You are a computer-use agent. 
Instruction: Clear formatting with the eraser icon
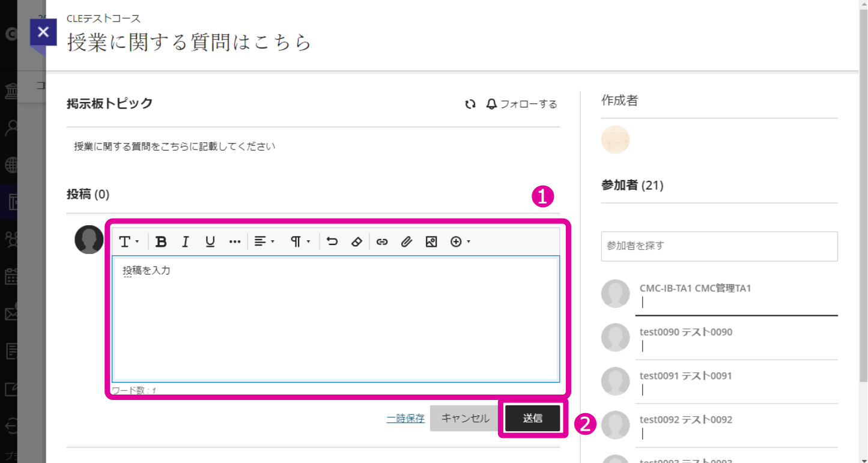[x=357, y=241]
